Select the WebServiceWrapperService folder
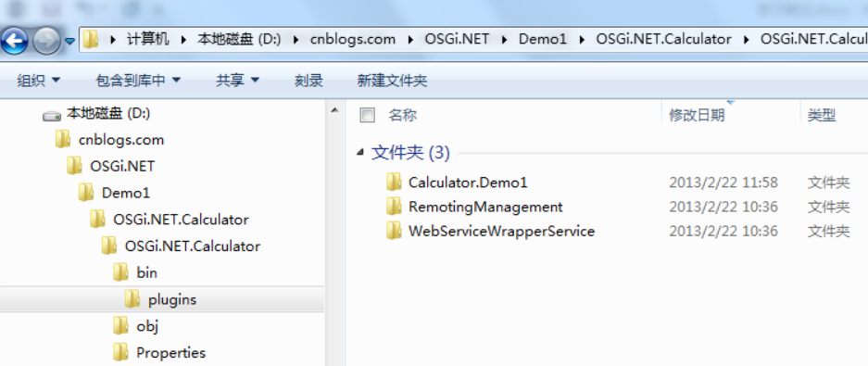This screenshot has height=366, width=868. pos(490,231)
